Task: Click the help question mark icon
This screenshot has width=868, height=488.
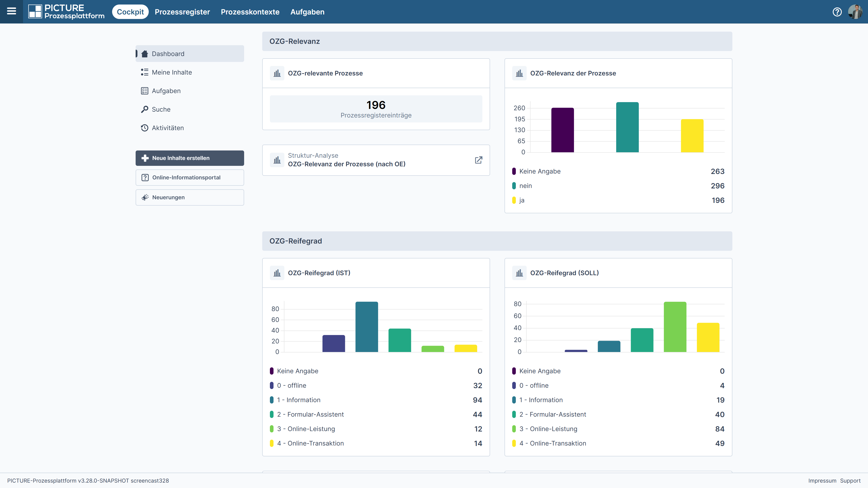Action: pyautogui.click(x=837, y=12)
